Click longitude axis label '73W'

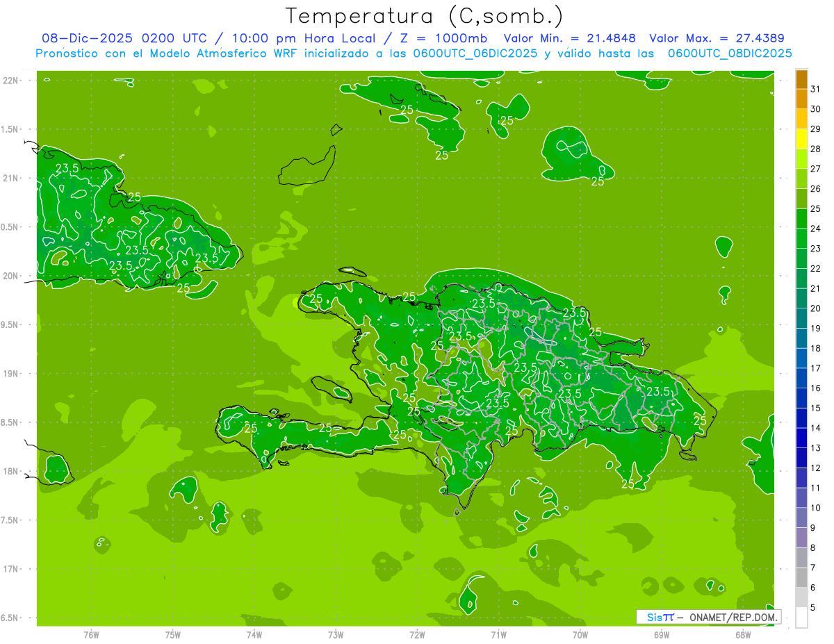336,634
